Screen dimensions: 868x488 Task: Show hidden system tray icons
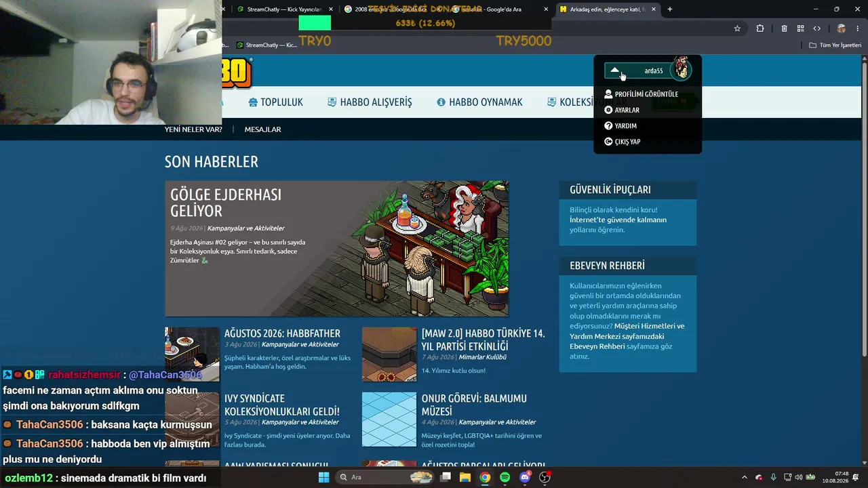point(744,477)
